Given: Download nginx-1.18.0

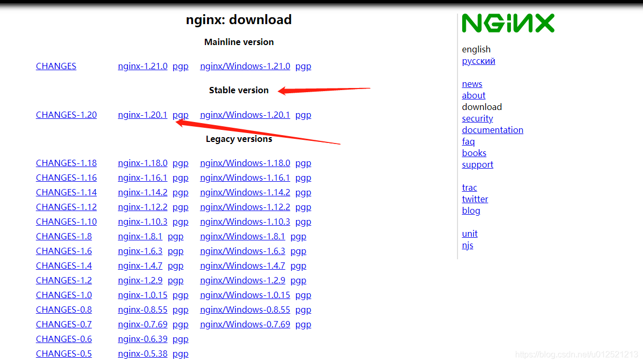Looking at the screenshot, I should pos(143,163).
